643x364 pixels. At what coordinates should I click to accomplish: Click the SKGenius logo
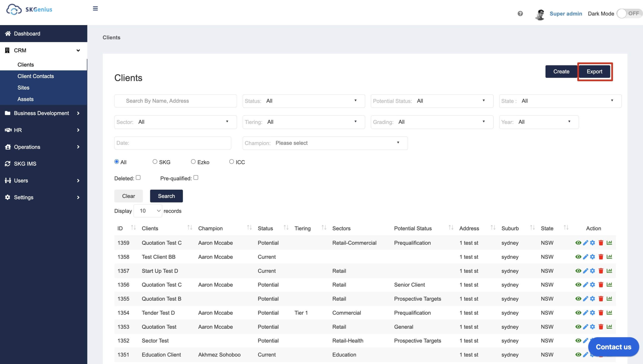29,10
